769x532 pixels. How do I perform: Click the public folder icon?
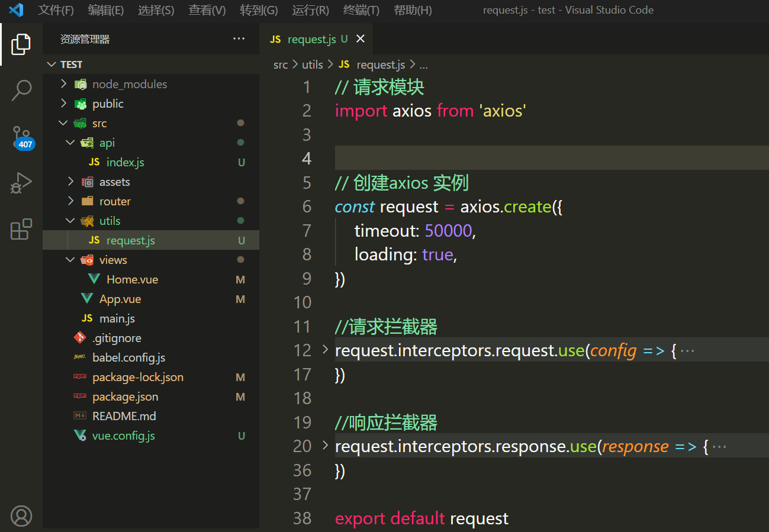(x=81, y=104)
